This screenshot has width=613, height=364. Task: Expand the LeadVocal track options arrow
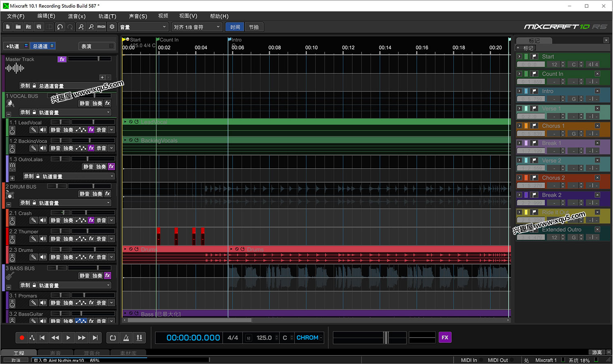tap(111, 130)
